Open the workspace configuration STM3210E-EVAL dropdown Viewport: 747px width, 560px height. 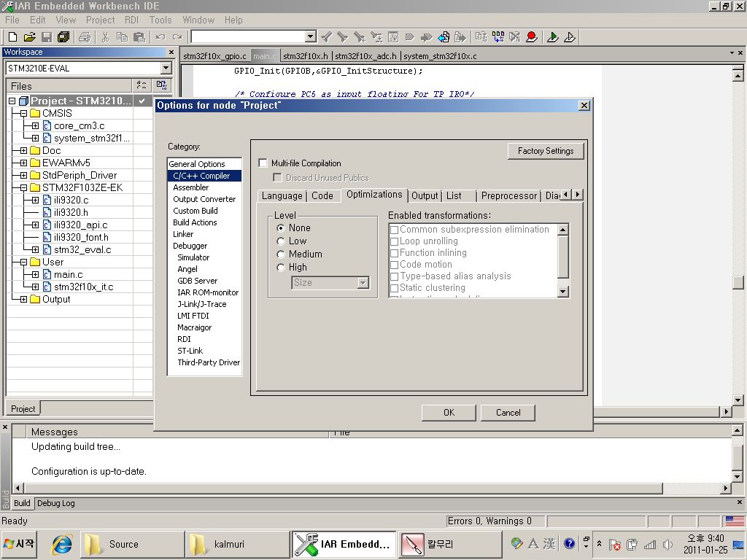pos(166,68)
